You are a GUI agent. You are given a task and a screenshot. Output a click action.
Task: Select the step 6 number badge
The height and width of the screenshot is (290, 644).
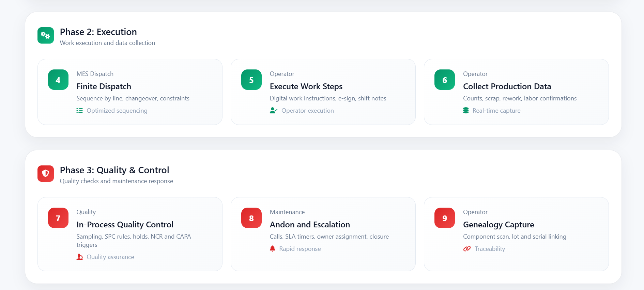click(445, 80)
